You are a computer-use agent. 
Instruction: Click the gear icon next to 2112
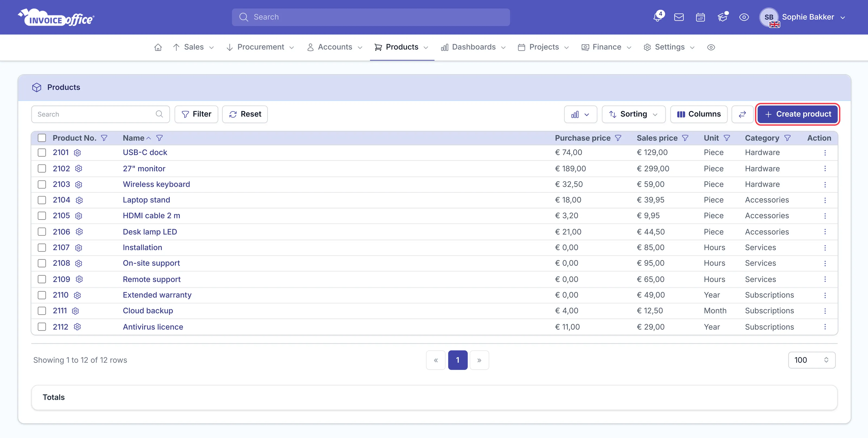tap(77, 327)
